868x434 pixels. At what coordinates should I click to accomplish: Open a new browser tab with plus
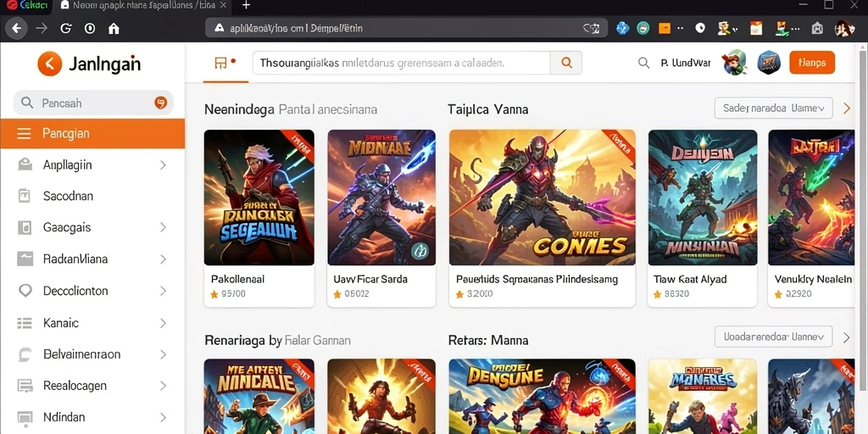click(247, 6)
